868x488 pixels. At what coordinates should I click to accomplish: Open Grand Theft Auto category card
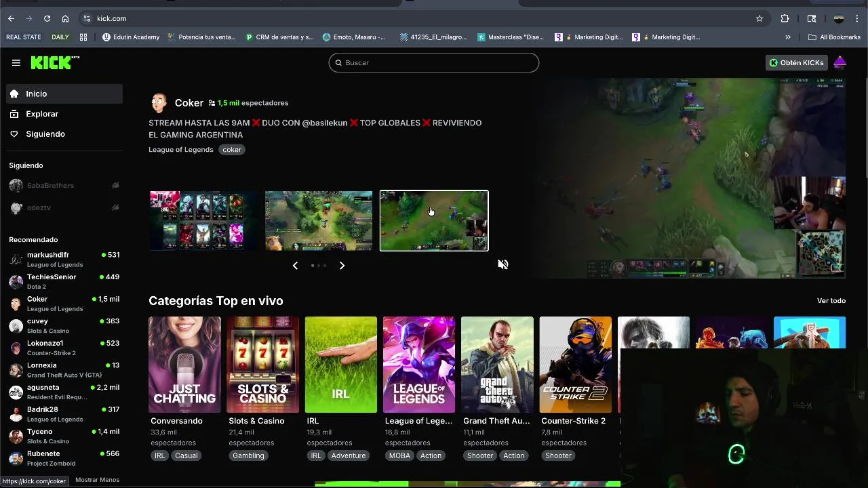tap(497, 365)
